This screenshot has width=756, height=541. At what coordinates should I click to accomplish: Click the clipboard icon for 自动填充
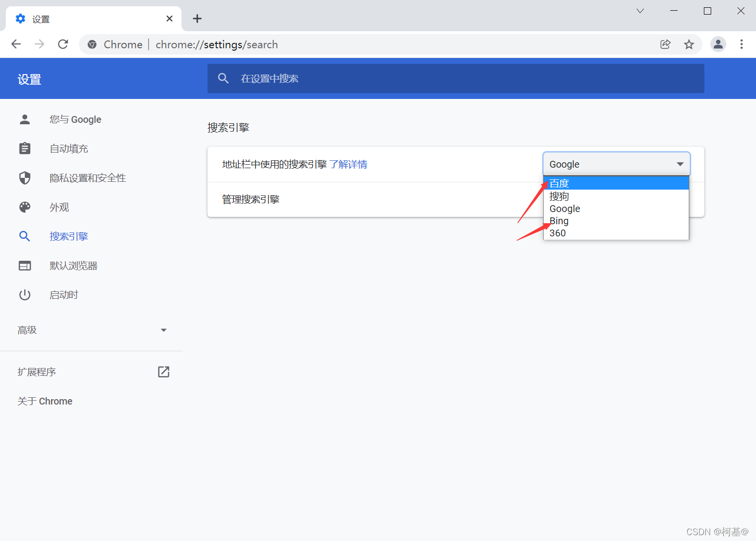25,149
